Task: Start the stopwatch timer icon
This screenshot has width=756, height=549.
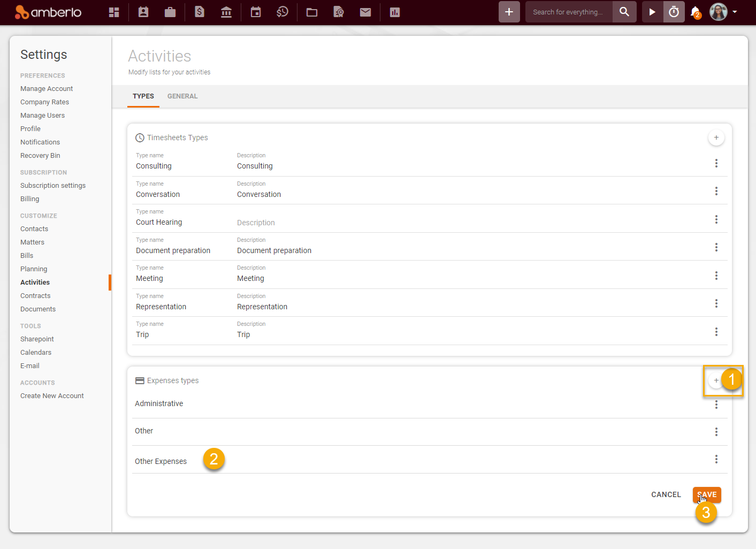Action: pos(674,11)
